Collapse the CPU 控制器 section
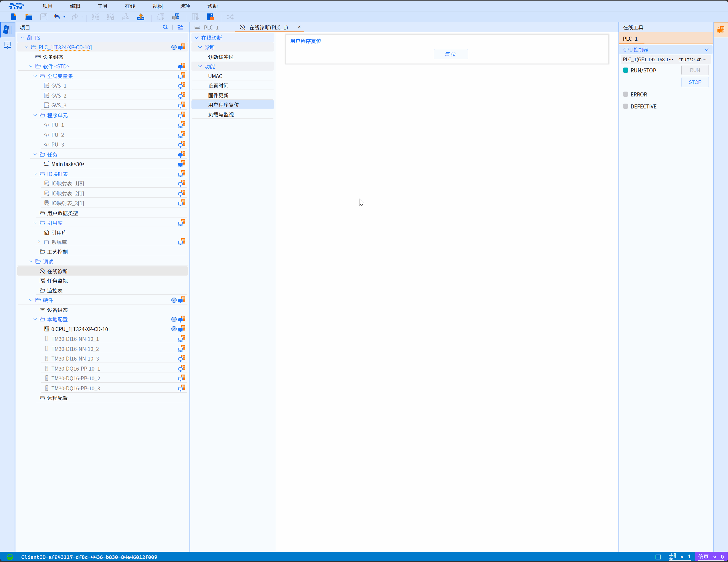Viewport: 728px width, 562px height. [x=706, y=50]
